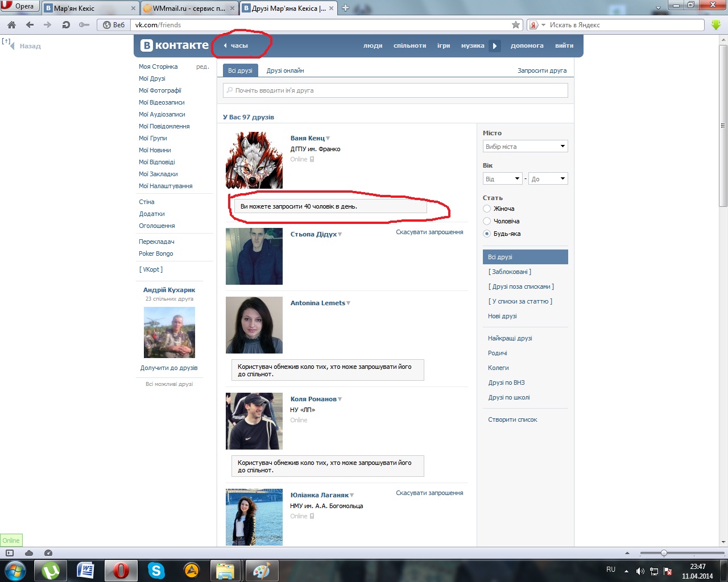
Task: Open Windows Explorer from the taskbar
Action: pos(226,571)
